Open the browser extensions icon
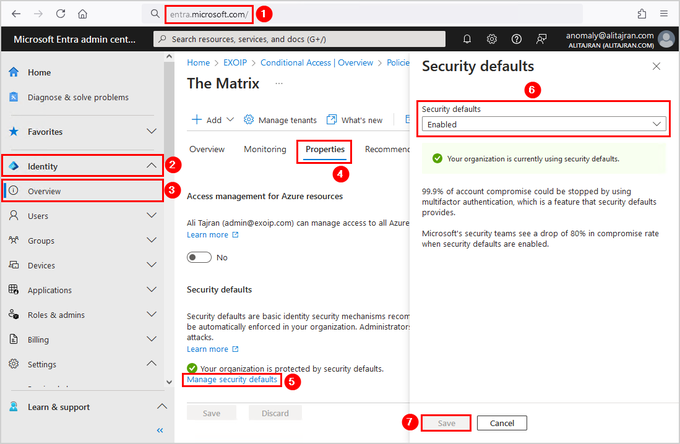This screenshot has height=444, width=680. point(642,14)
